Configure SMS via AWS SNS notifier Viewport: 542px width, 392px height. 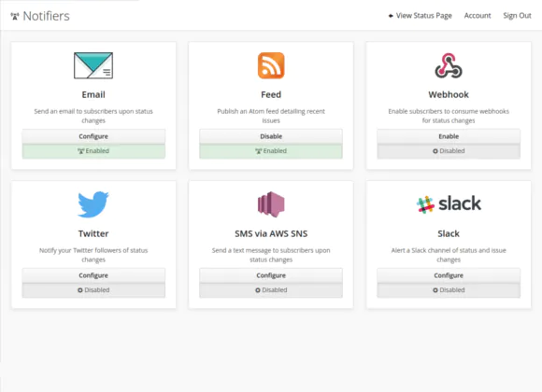[x=271, y=275]
